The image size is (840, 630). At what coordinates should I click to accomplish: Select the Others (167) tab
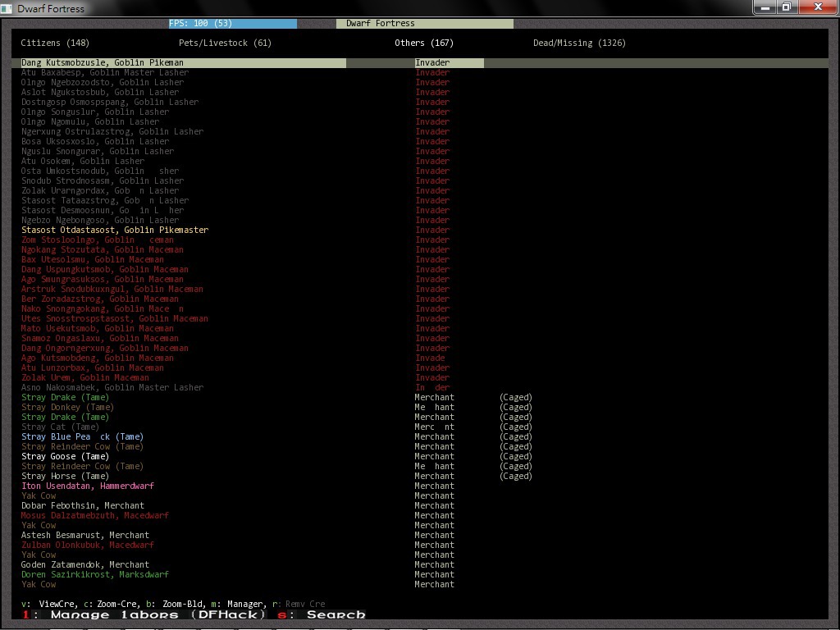click(424, 43)
